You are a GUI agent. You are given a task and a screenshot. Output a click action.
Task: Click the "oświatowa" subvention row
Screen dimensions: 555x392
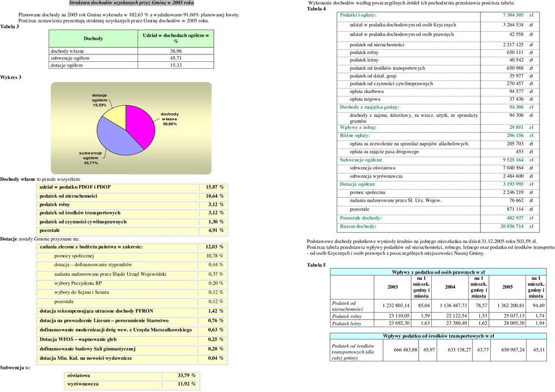[131, 375]
